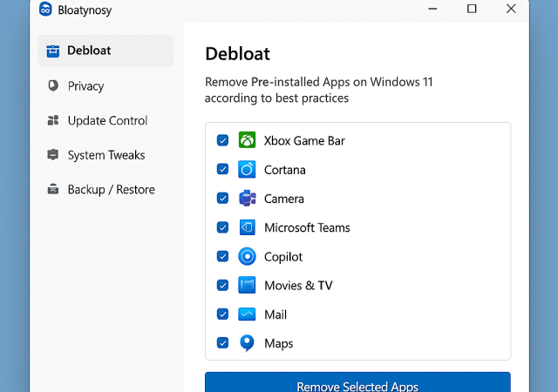Switch to Update Control page
This screenshot has height=392, width=558.
click(x=106, y=120)
